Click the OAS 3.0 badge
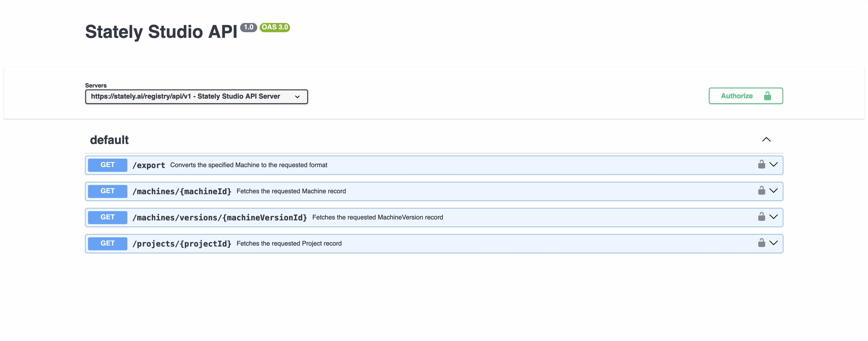 click(x=275, y=27)
